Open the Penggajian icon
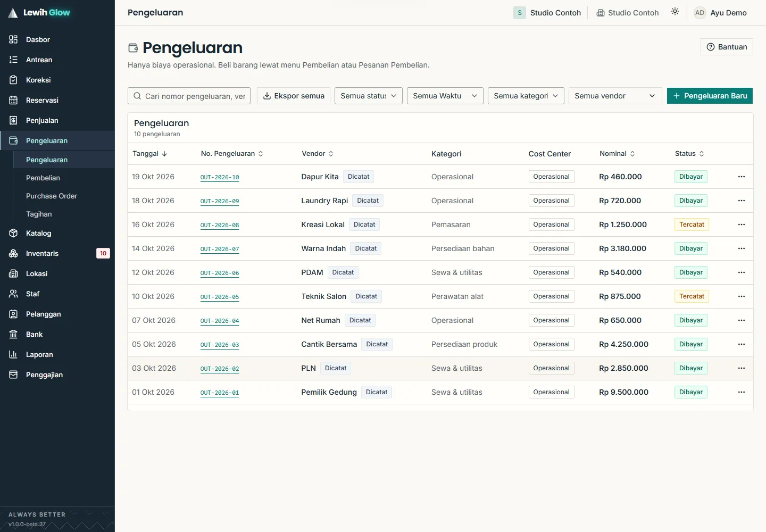Viewport: 766px width, 532px height. 13,375
